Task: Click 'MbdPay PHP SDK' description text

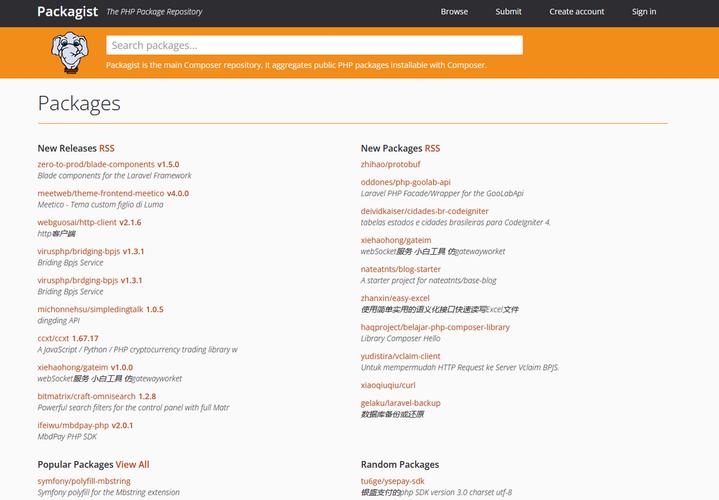Action: (x=67, y=436)
